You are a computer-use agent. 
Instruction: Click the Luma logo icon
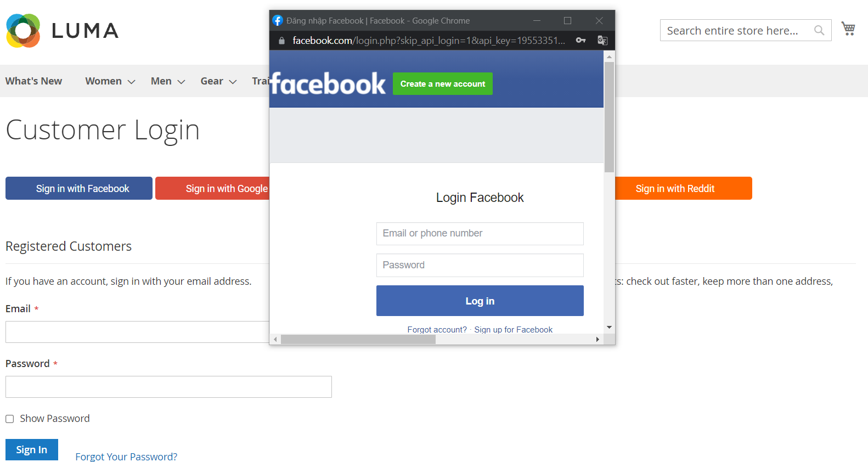23,31
